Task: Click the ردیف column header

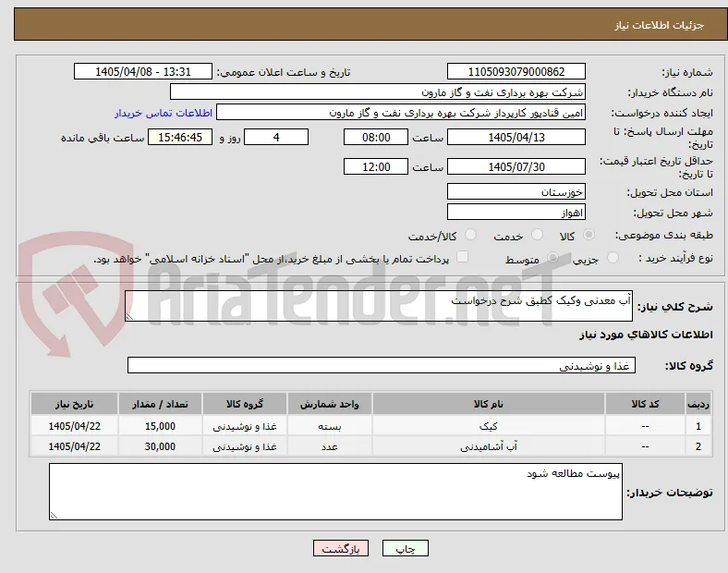Action: pos(698,404)
